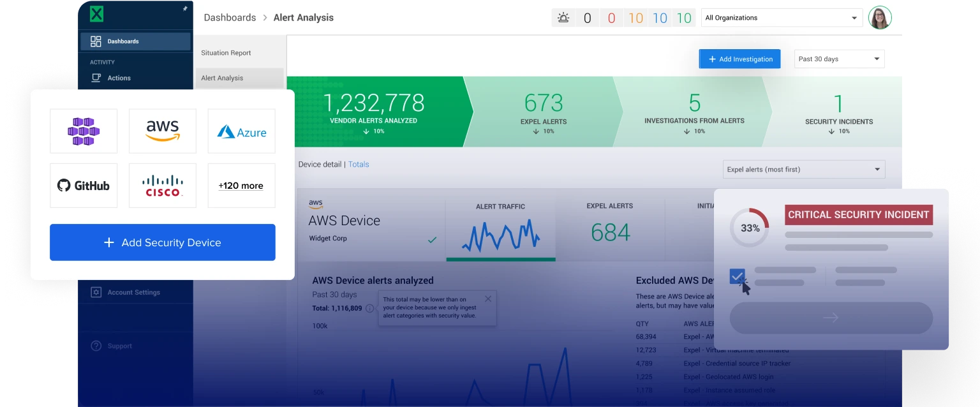This screenshot has width=980, height=407.
Task: Click the arrow button in incident card
Action: (x=831, y=318)
